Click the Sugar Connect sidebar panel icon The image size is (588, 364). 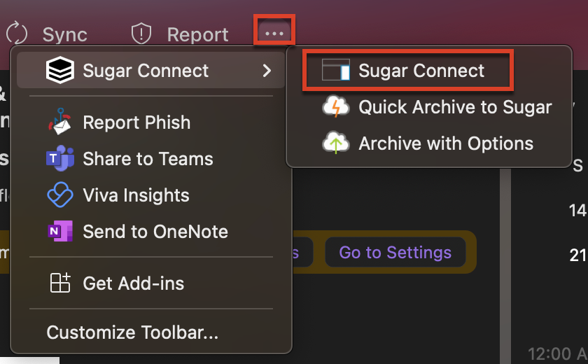[x=335, y=71]
